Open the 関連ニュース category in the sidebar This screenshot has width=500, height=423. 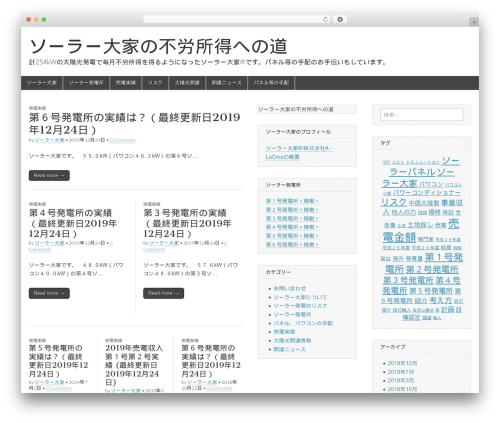pos(289,349)
